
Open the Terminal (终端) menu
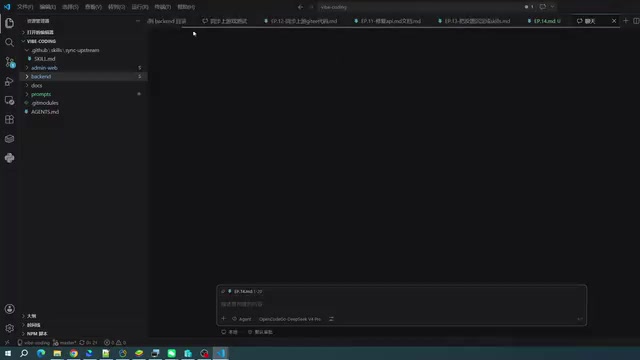pyautogui.click(x=162, y=7)
